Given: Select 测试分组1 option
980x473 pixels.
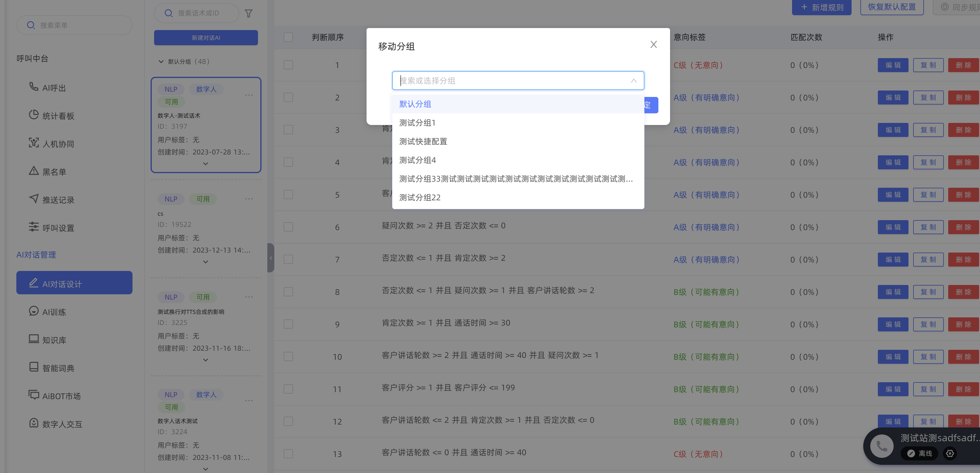Looking at the screenshot, I should [x=518, y=123].
